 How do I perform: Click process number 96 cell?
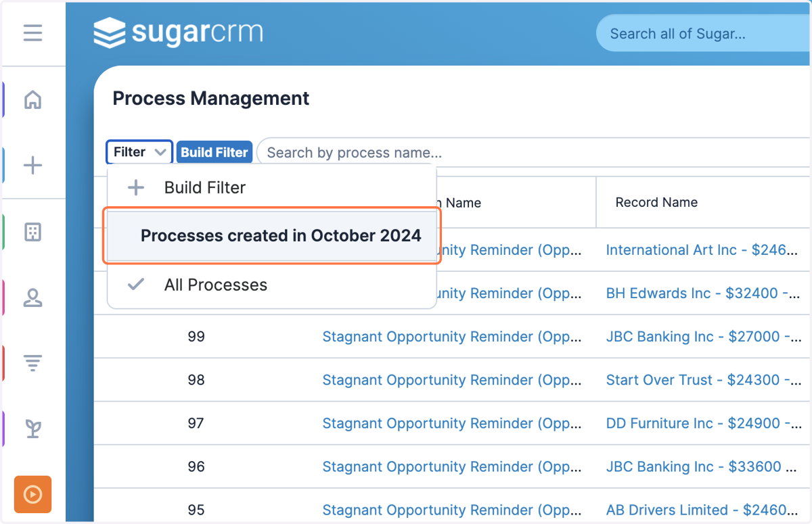point(196,467)
